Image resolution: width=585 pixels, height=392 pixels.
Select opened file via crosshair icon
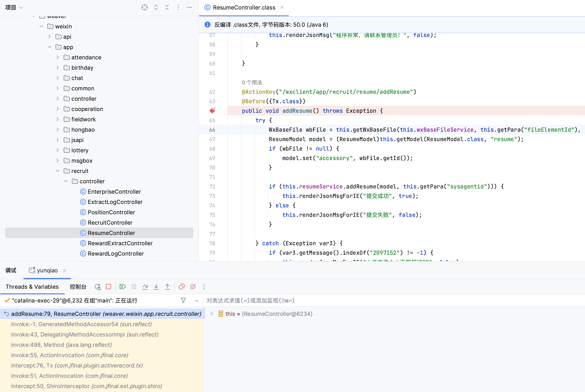pos(145,8)
